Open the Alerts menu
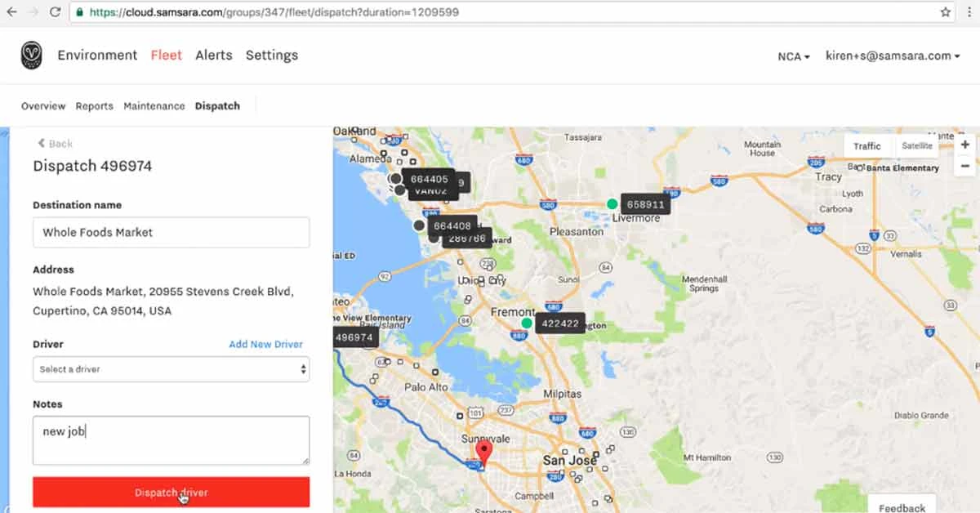Screen dimensions: 980x513 coord(213,55)
